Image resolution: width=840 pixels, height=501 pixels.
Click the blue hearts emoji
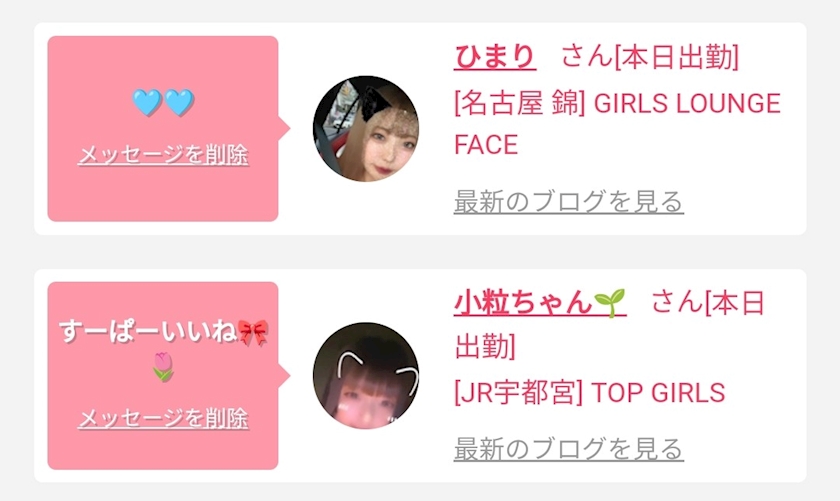click(x=163, y=102)
